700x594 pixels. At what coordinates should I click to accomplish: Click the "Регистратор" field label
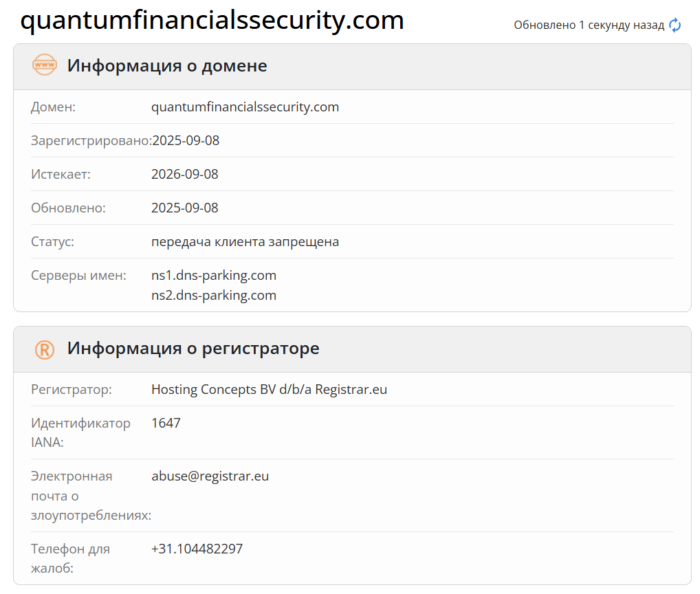[x=72, y=390]
